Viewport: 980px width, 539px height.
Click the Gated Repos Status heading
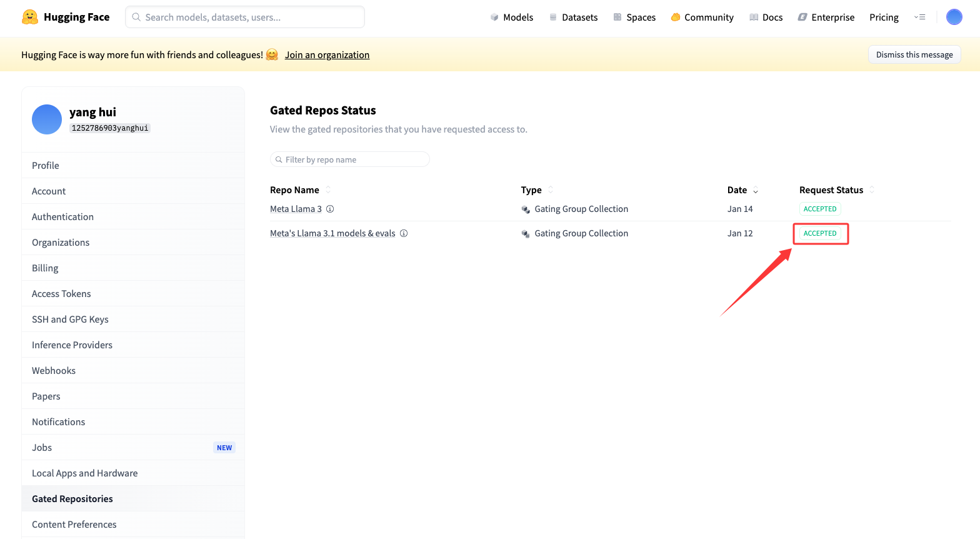click(323, 110)
